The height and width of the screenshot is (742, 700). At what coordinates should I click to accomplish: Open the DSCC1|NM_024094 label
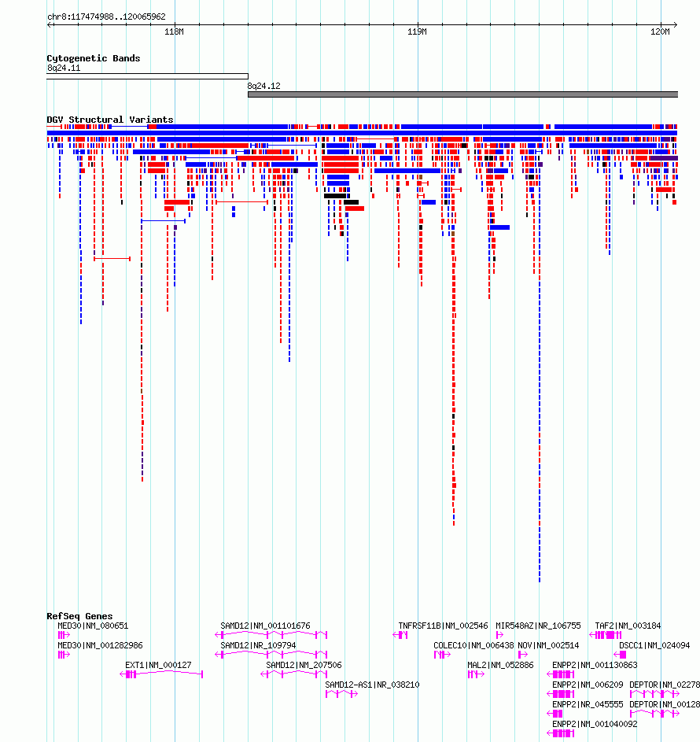[654, 645]
